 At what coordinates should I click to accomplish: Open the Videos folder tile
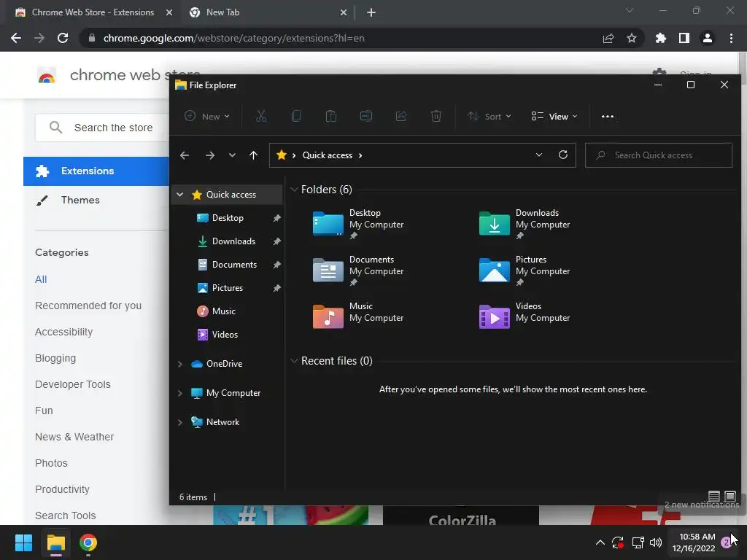(525, 316)
